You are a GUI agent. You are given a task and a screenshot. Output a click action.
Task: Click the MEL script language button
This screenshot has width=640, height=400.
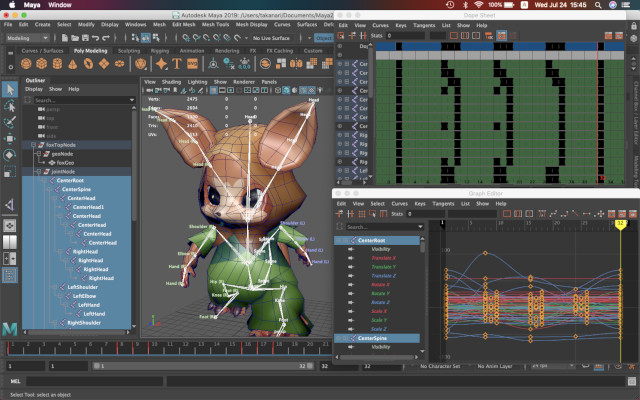click(15, 382)
